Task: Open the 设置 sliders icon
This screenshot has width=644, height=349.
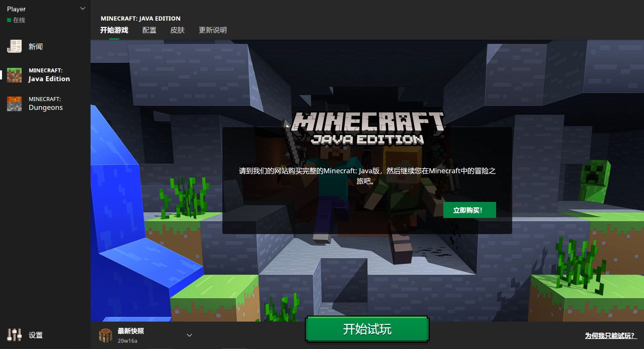Action: (x=14, y=335)
